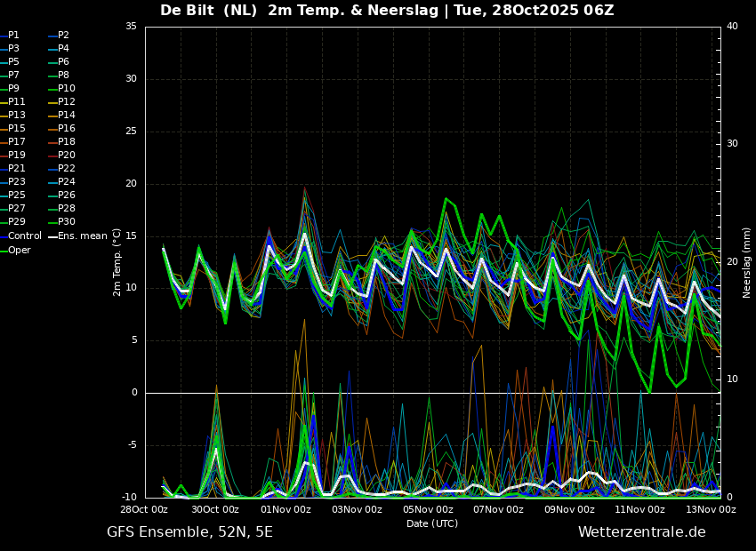756x551 pixels.
Task: Click the chart title De Bilt (NL)
Action: 208,10
